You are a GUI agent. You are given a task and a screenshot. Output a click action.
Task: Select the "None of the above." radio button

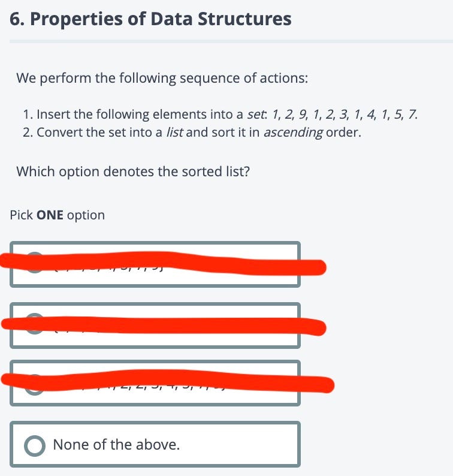35,445
